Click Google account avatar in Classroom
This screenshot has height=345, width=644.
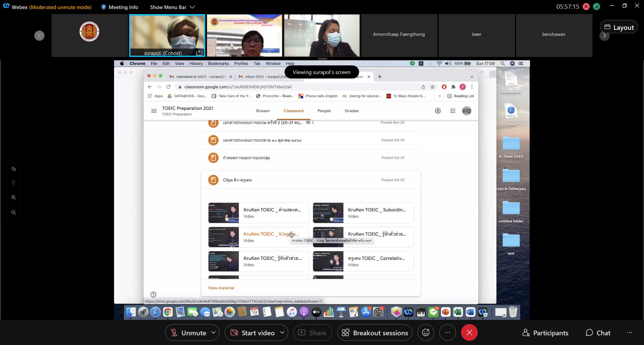[x=467, y=111]
